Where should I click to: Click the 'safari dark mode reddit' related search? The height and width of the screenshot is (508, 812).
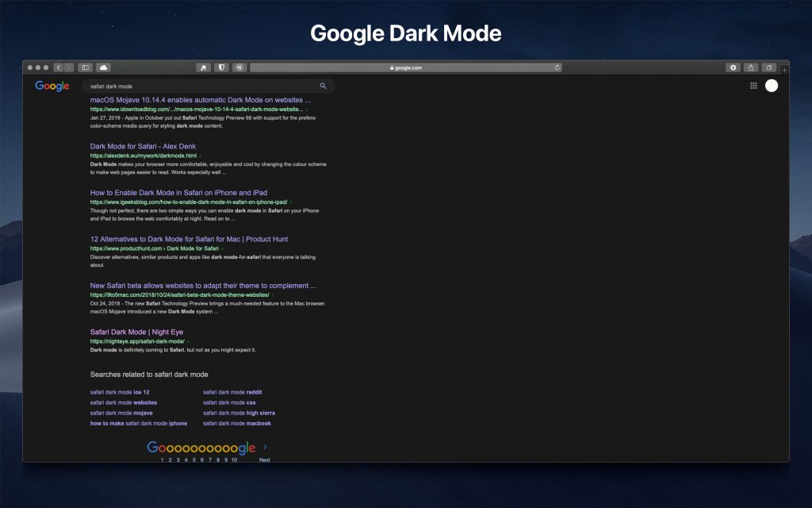[232, 391]
